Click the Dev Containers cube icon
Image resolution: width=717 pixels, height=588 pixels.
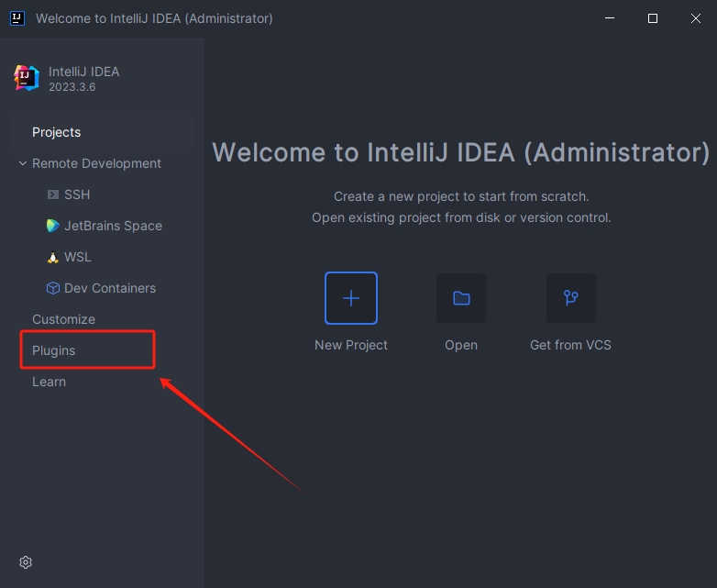pos(53,288)
